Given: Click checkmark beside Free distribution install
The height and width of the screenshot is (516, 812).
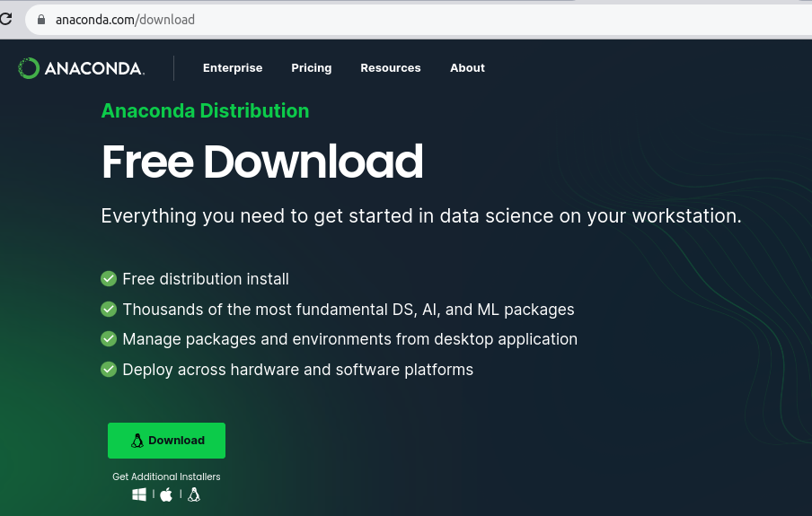Looking at the screenshot, I should tap(109, 278).
